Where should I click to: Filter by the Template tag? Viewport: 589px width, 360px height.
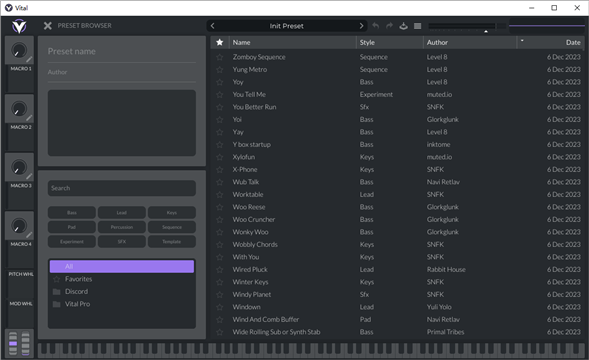click(x=172, y=242)
